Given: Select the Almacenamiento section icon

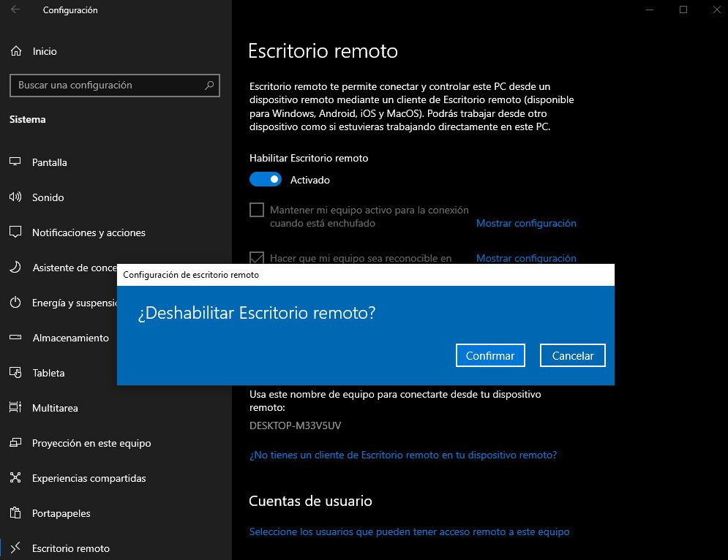Looking at the screenshot, I should [x=15, y=338].
